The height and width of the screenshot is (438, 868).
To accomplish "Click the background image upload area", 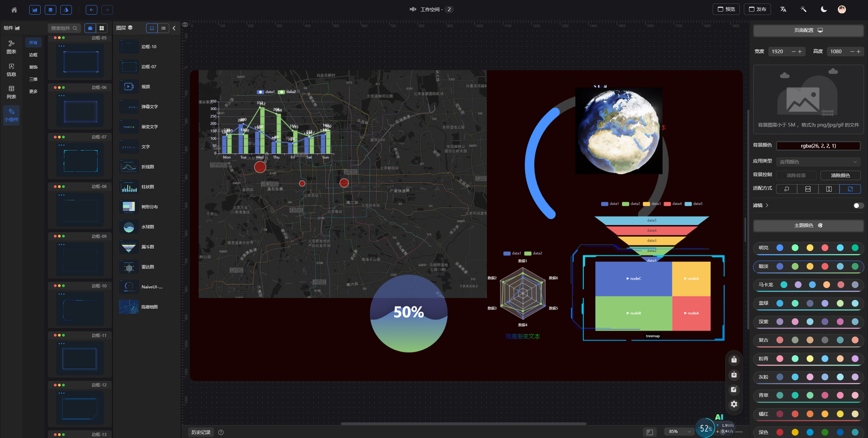I will click(808, 99).
